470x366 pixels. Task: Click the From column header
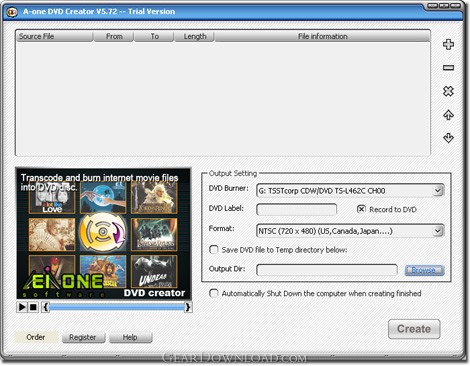tap(114, 36)
